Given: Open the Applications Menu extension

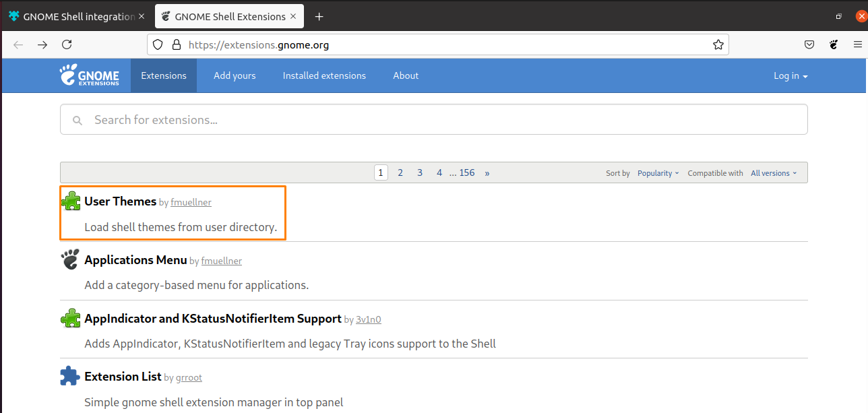Looking at the screenshot, I should click(x=135, y=259).
